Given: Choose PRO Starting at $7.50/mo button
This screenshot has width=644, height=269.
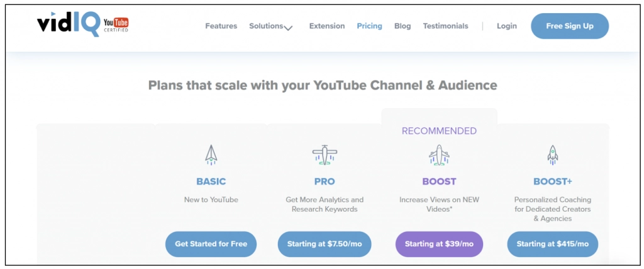Looking at the screenshot, I should coord(325,244).
